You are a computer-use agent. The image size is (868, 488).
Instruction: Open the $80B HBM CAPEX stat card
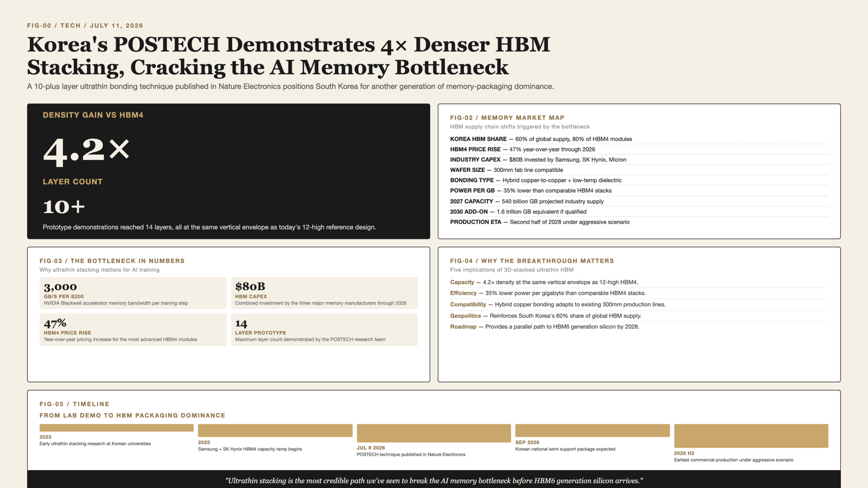(x=324, y=293)
